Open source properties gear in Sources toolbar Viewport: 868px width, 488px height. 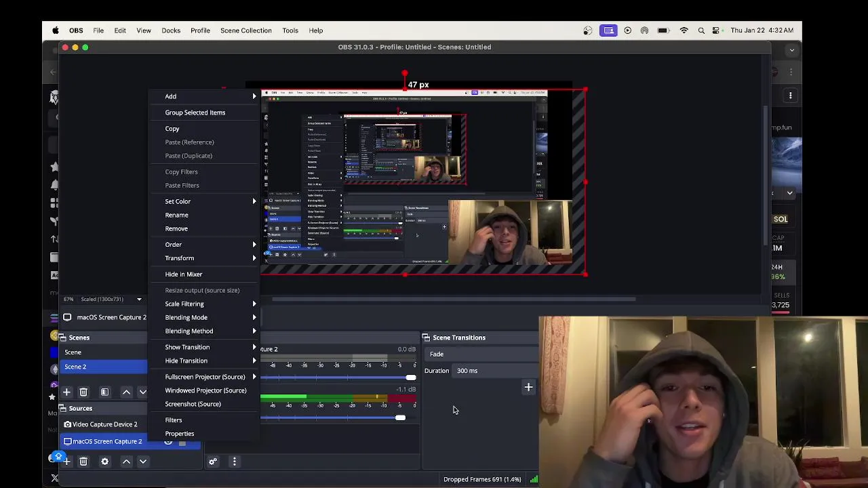tap(104, 462)
